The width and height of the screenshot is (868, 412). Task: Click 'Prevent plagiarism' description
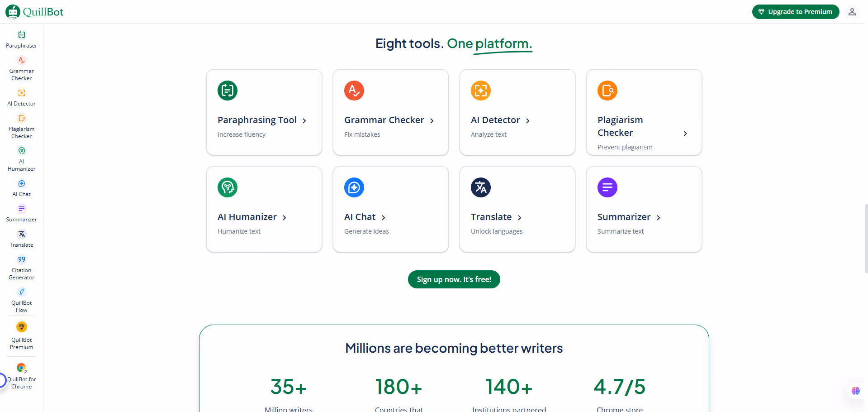pos(625,147)
